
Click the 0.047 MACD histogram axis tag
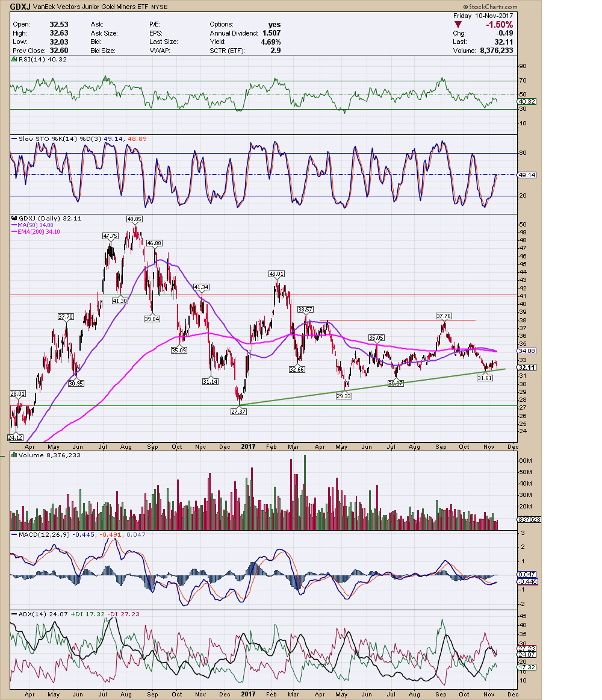(527, 575)
